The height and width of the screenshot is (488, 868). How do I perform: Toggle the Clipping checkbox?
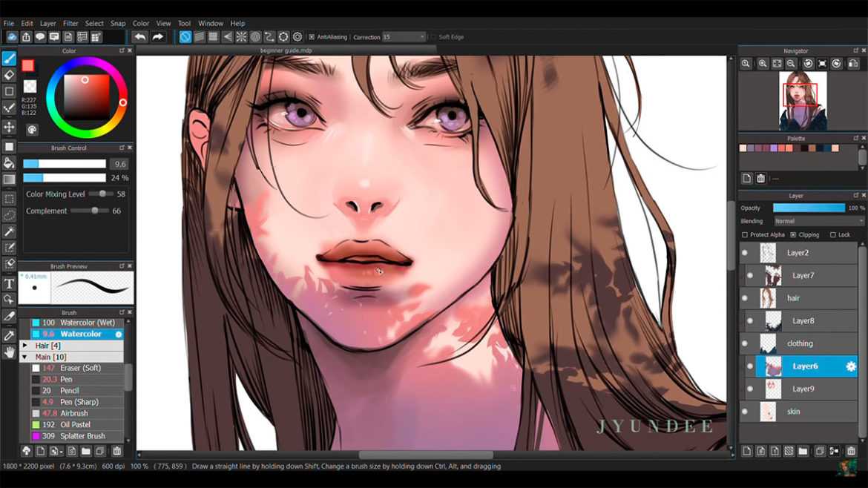tap(793, 234)
